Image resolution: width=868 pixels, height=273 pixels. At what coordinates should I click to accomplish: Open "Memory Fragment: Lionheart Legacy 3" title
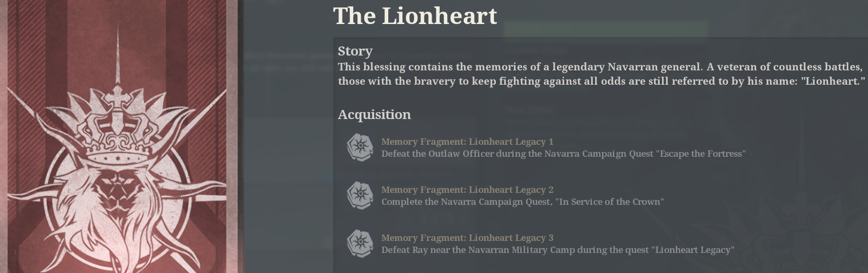(x=467, y=238)
